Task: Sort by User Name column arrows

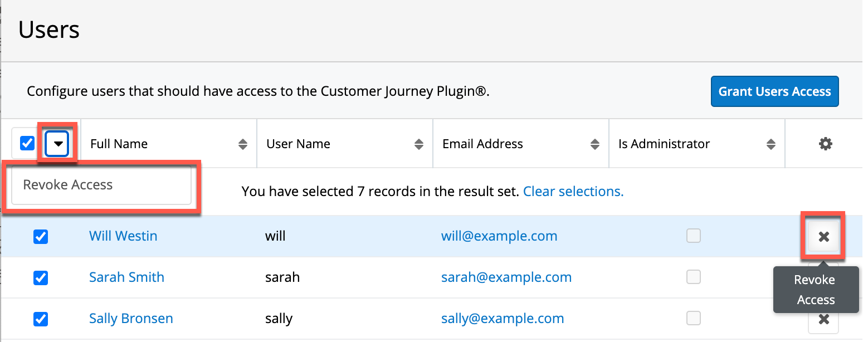Action: coord(419,144)
